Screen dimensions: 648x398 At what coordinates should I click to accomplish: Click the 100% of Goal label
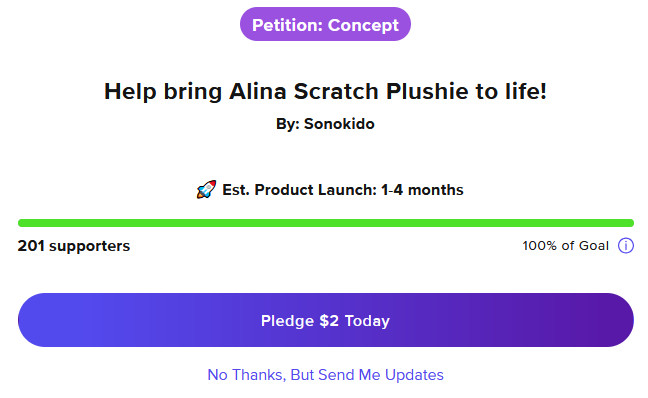[565, 245]
